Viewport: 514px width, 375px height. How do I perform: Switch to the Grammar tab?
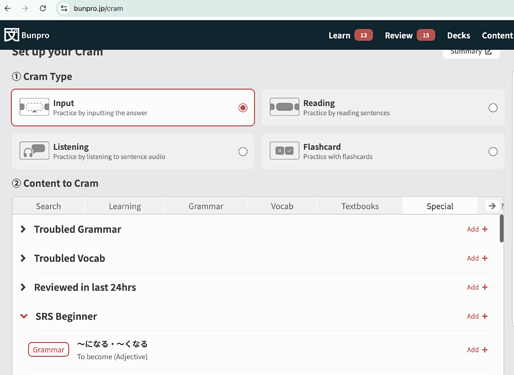click(206, 206)
